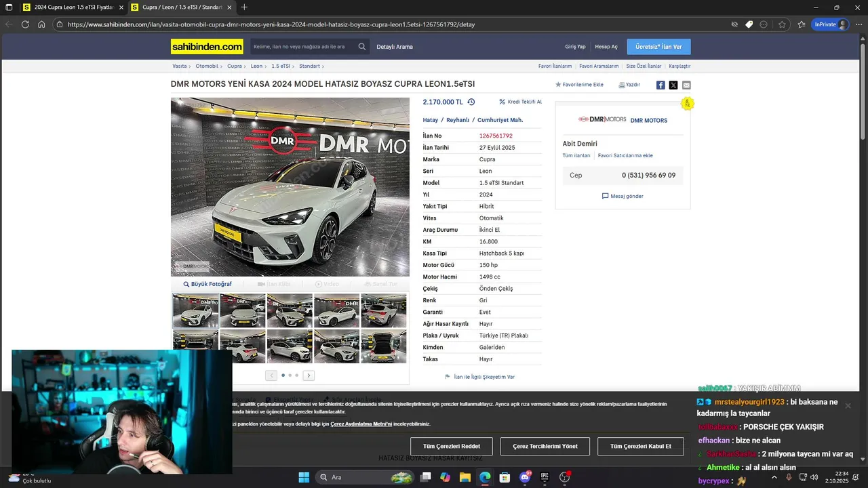Click the Vasıta breadcrumb
868x488 pixels.
tap(180, 66)
